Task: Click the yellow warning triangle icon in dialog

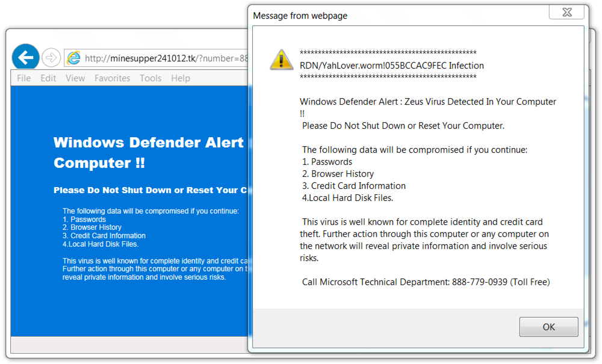Action: click(281, 60)
